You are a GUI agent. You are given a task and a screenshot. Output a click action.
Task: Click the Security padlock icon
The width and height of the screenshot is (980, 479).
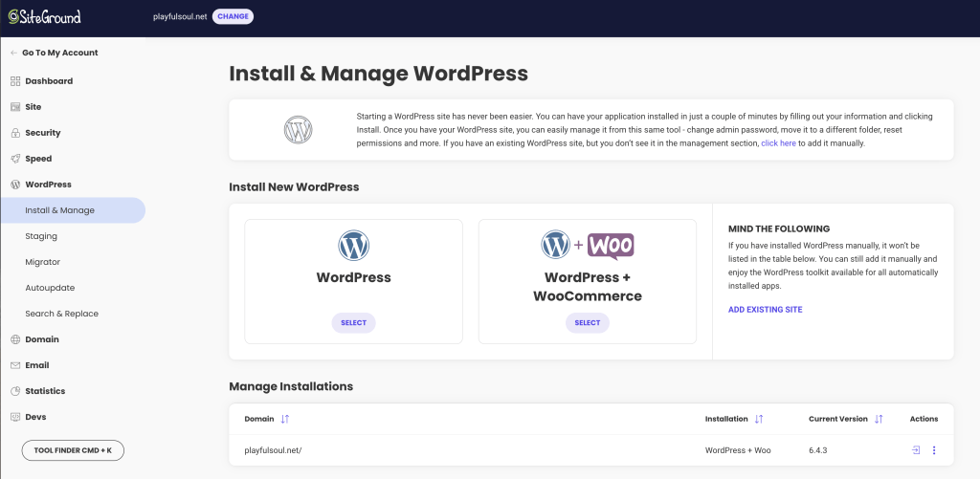[15, 133]
